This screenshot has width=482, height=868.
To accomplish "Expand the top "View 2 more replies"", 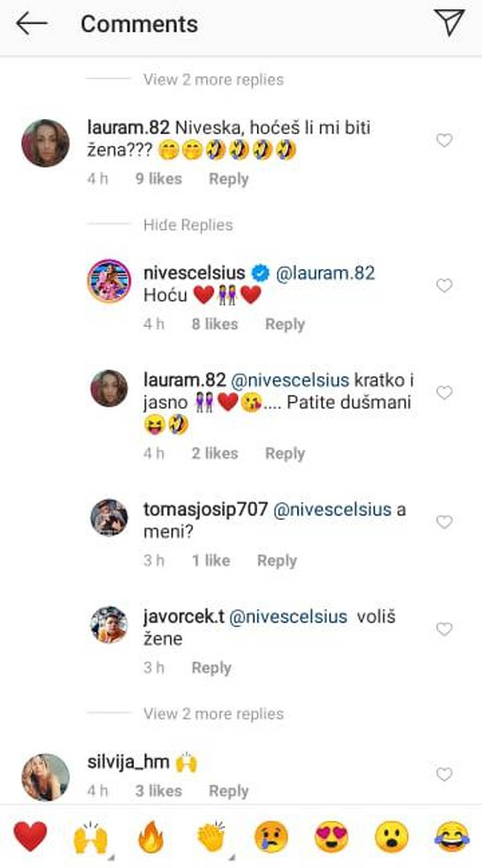I will coord(213,80).
